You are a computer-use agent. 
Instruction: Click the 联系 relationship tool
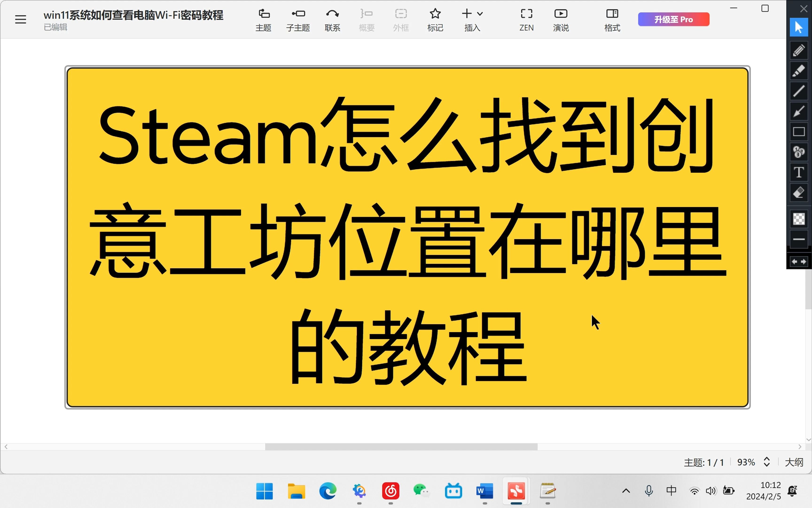[332, 20]
